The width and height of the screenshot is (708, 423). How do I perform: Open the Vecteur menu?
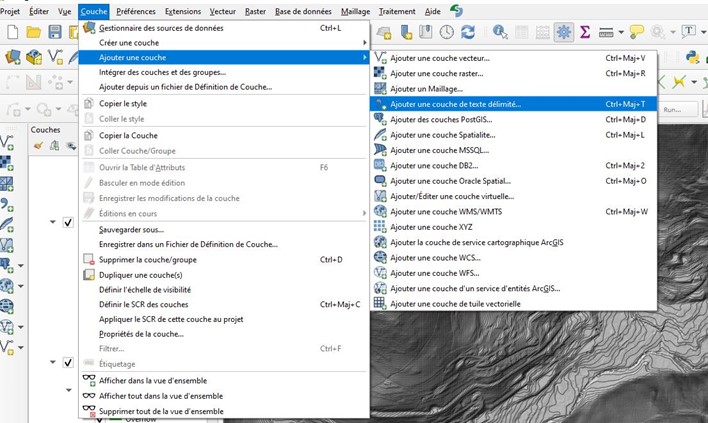tap(223, 11)
